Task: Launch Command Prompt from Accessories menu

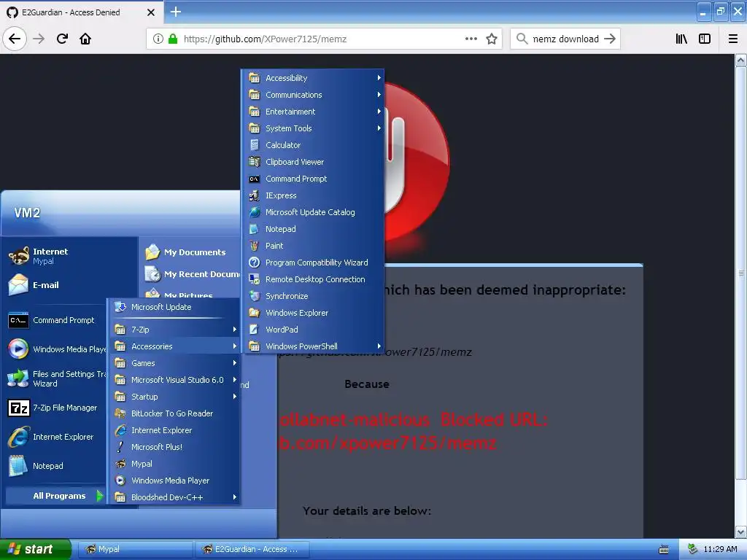Action: pos(313,179)
